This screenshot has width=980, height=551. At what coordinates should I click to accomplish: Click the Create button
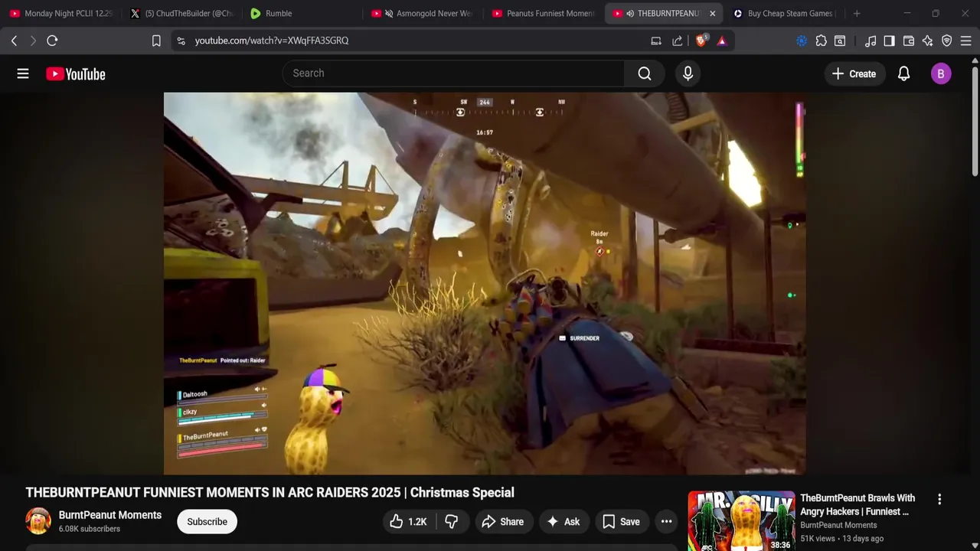(854, 73)
